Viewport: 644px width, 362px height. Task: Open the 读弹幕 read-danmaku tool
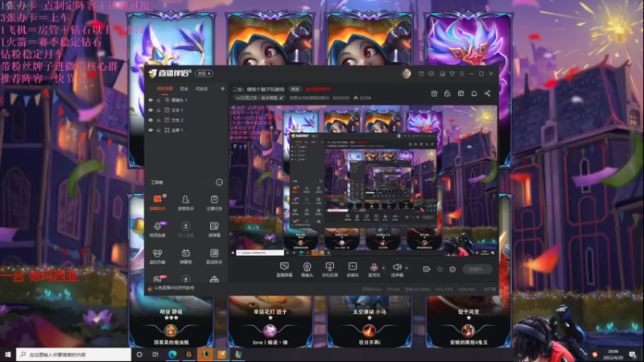pyautogui.click(x=214, y=229)
